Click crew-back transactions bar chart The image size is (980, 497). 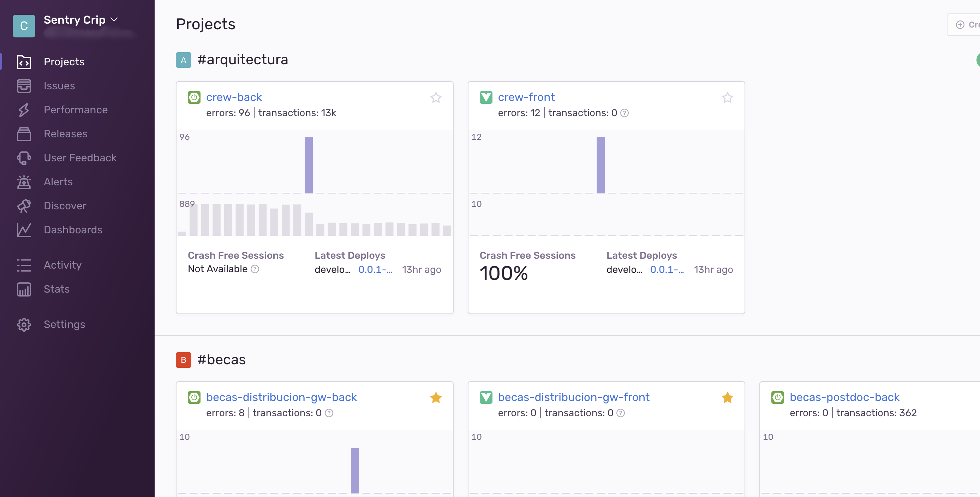(x=315, y=220)
